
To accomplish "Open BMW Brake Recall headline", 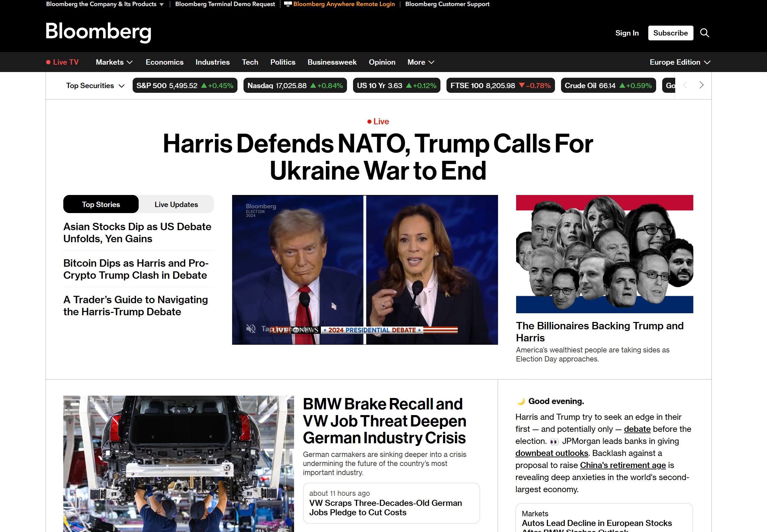I will coord(385,421).
